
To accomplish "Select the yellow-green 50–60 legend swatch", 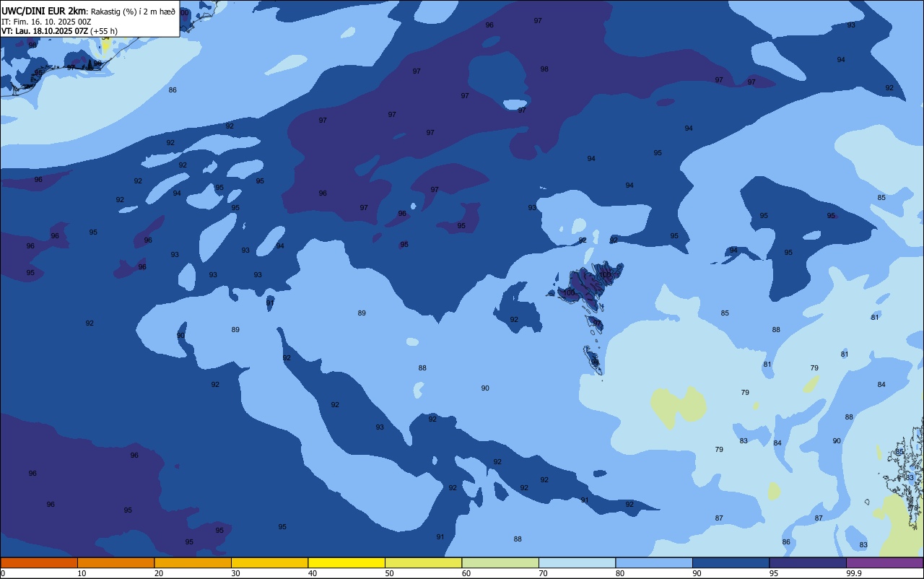I will [423, 562].
